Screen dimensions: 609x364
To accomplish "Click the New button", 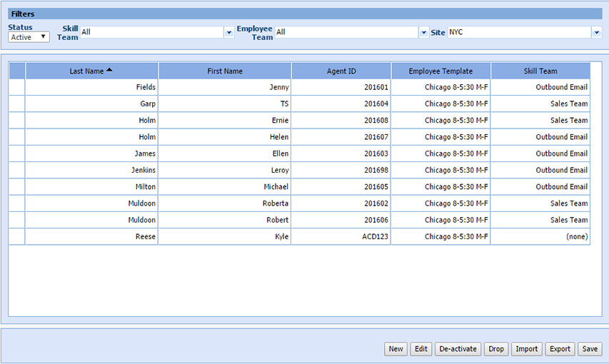I will (396, 349).
